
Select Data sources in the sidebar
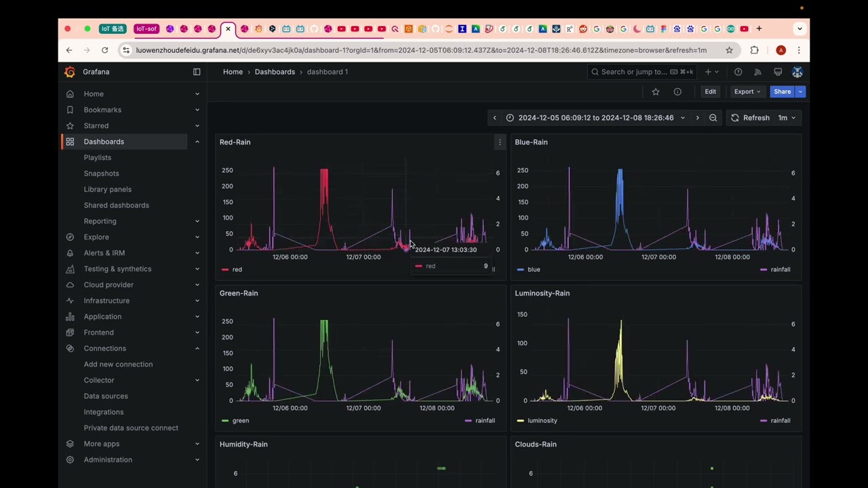pos(106,396)
